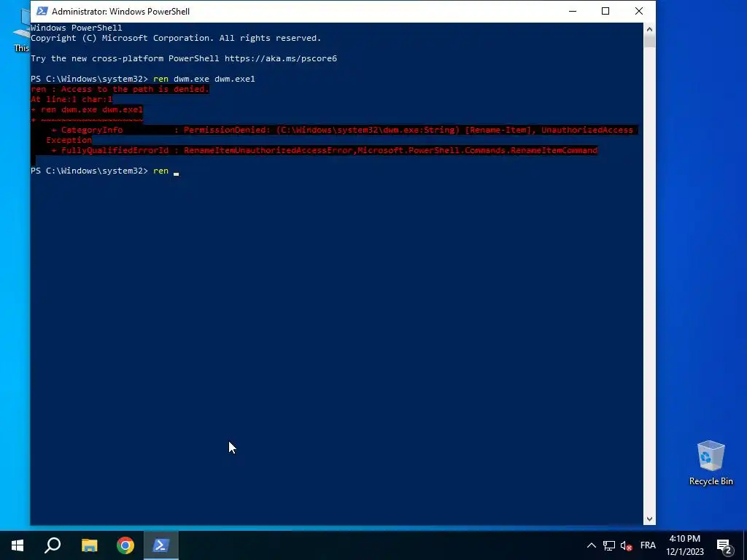Click 'Administrator: Windows PowerShell' title text

[x=120, y=12]
